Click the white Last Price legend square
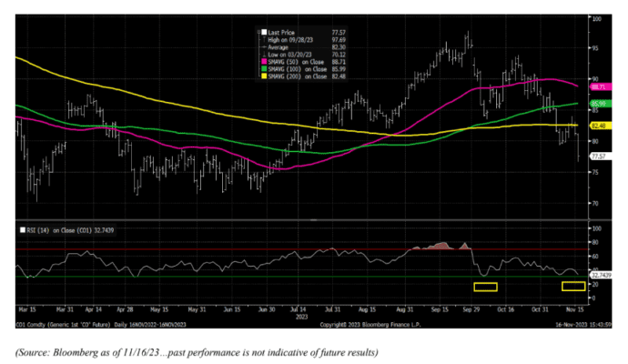The image size is (628, 364). point(264,33)
